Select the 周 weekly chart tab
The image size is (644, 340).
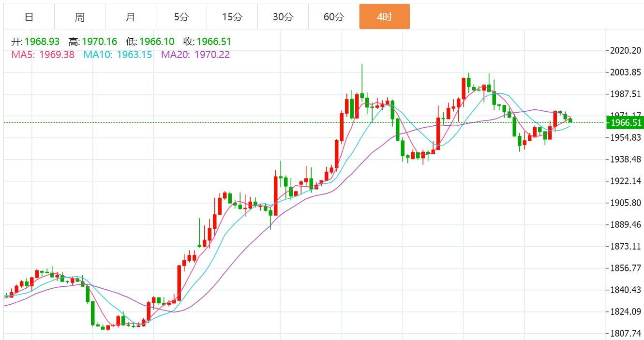(80, 17)
